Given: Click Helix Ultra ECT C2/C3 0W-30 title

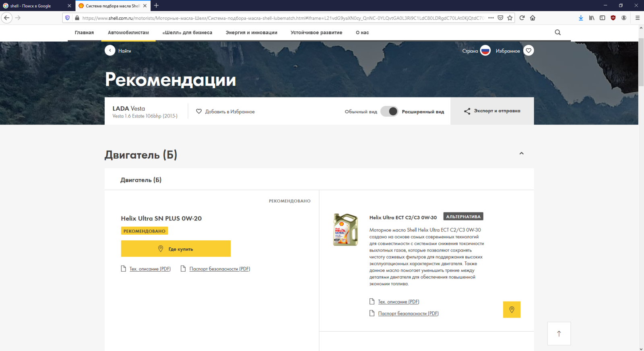Looking at the screenshot, I should pos(403,217).
